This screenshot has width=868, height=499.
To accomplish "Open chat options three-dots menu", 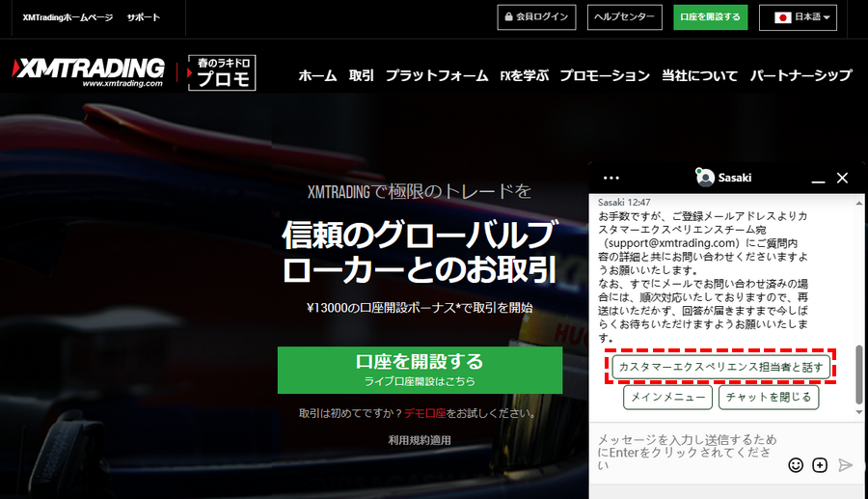I will (x=611, y=178).
